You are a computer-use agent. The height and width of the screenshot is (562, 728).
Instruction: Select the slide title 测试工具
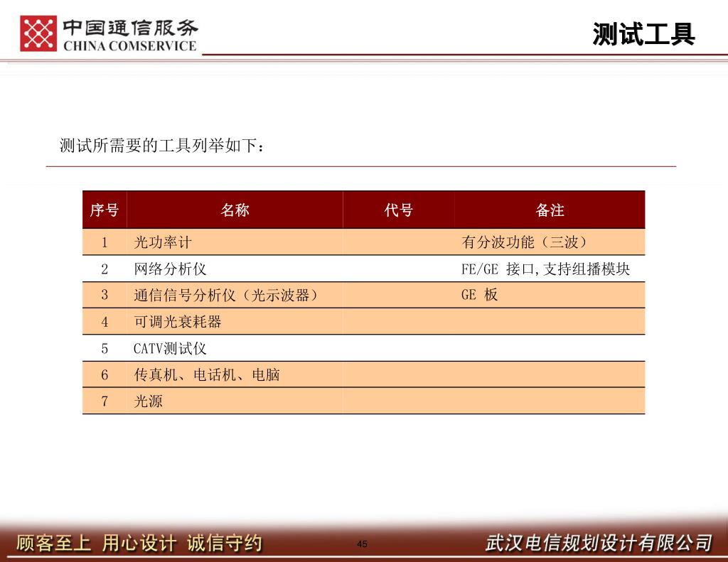coord(643,34)
